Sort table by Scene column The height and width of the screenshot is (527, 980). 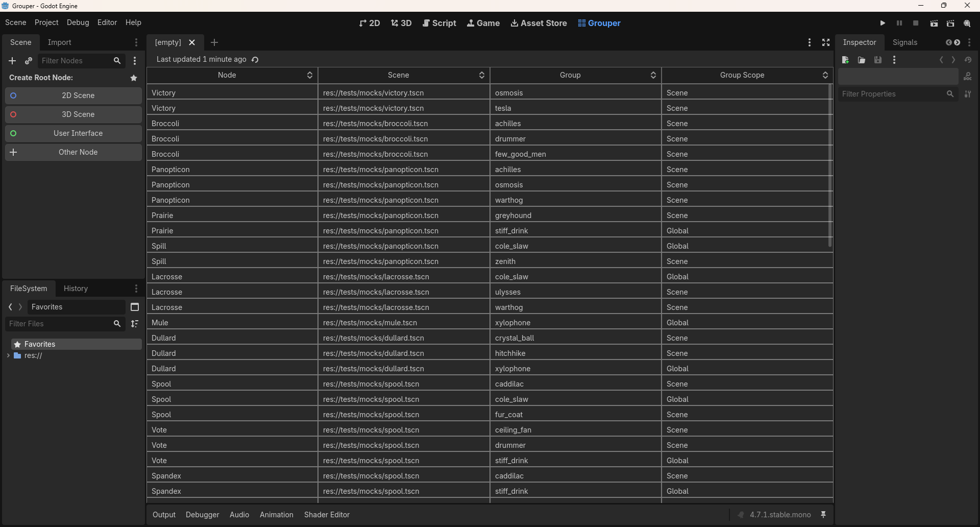404,75
